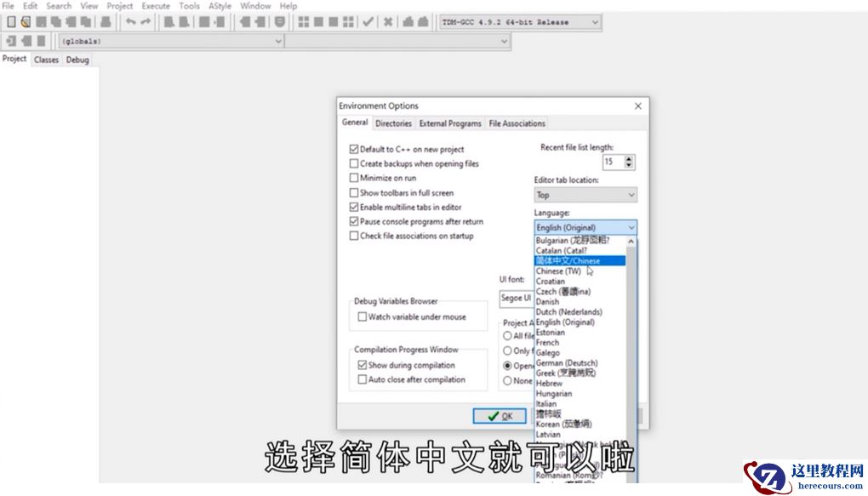Choose German (Deutsch) in the language list
Viewport: 868px width, 496px height.
pyautogui.click(x=580, y=363)
